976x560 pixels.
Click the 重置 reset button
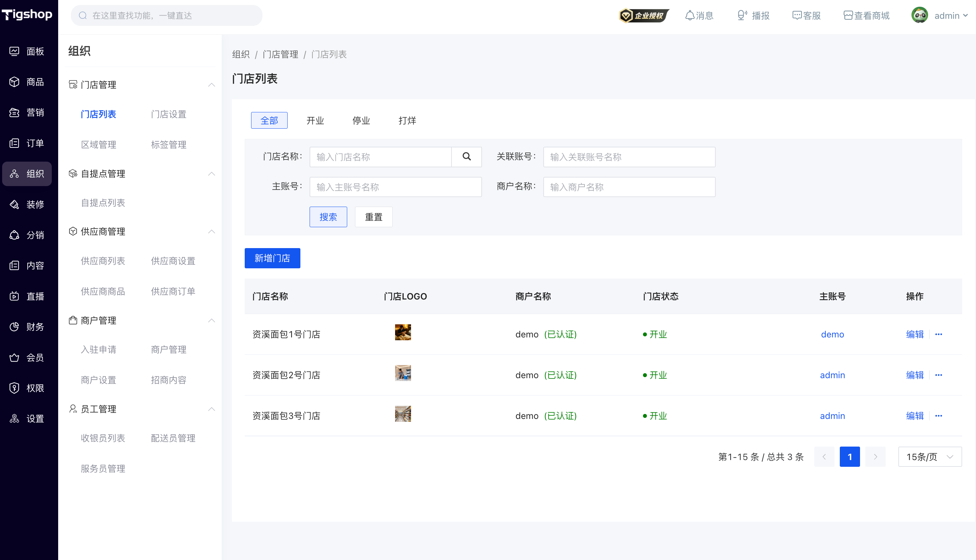point(374,217)
